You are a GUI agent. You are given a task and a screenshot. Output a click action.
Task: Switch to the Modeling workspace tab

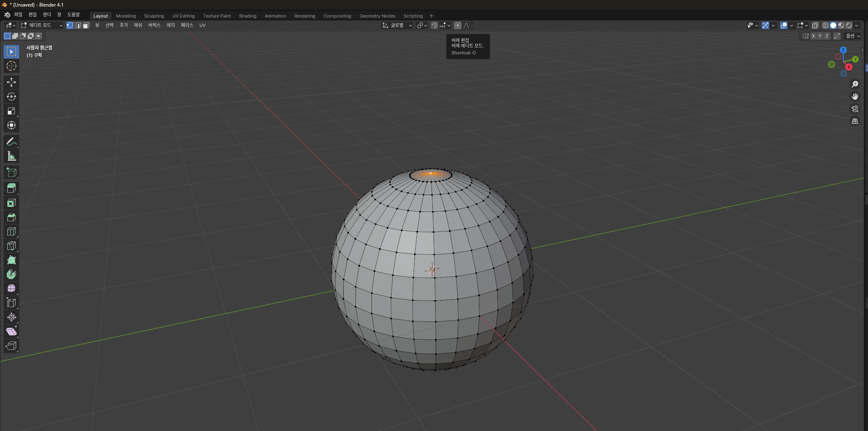(x=126, y=16)
